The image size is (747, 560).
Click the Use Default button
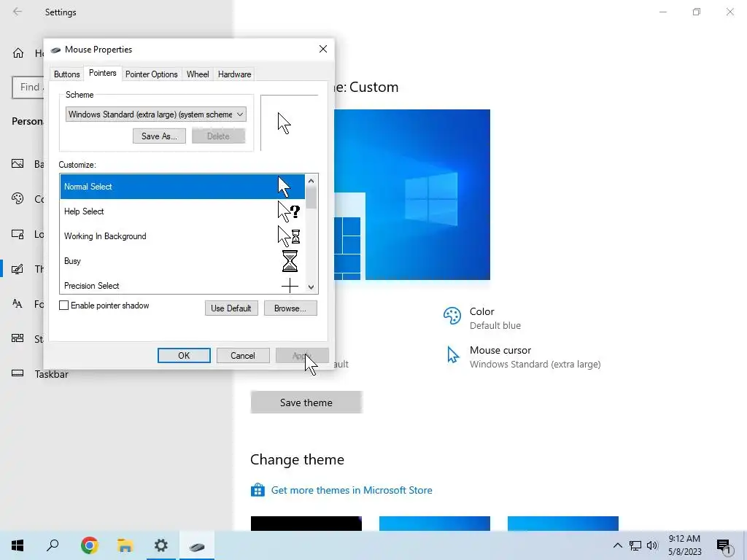point(231,308)
